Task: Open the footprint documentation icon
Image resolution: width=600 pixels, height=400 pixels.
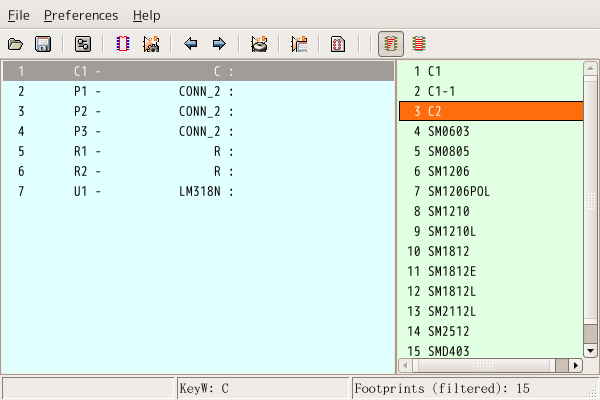Action: click(338, 44)
